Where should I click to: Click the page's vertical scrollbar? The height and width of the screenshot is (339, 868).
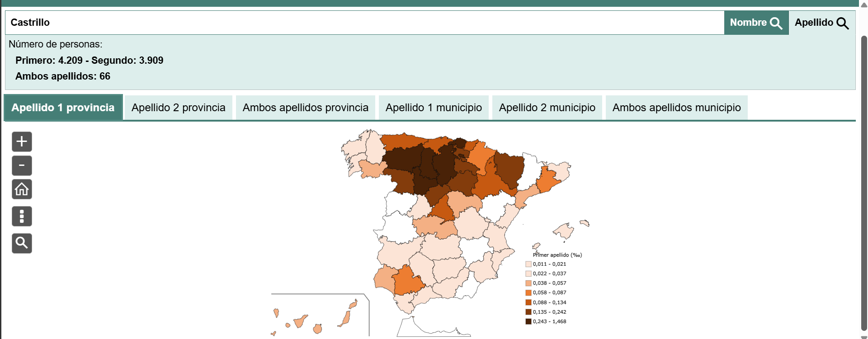coord(864,181)
